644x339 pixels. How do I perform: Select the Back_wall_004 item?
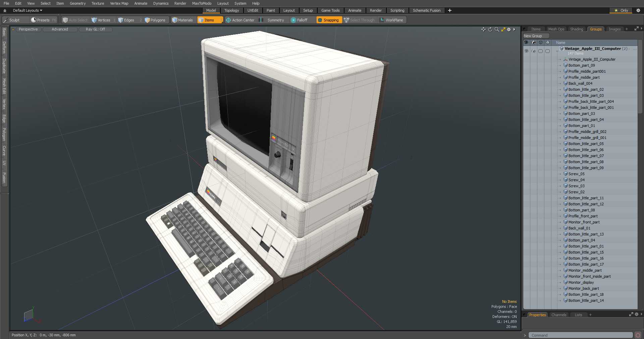point(580,83)
